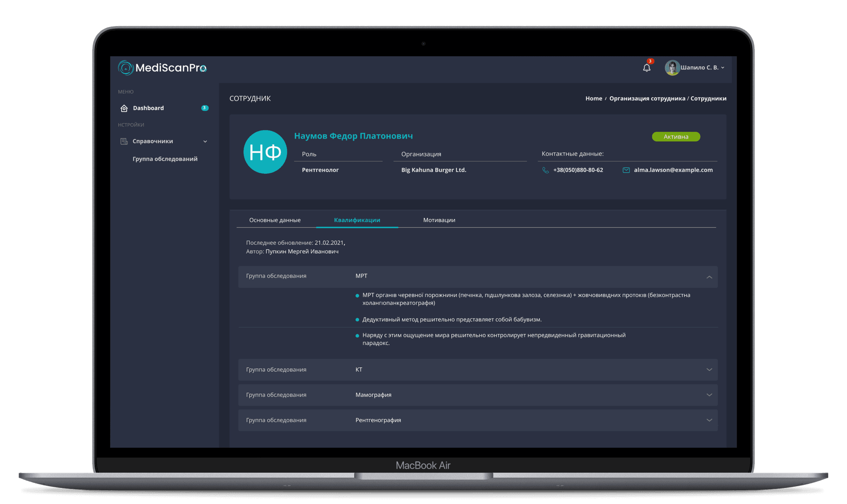This screenshot has width=847, height=504.
Task: Click the green Активна status badge
Action: pos(676,136)
